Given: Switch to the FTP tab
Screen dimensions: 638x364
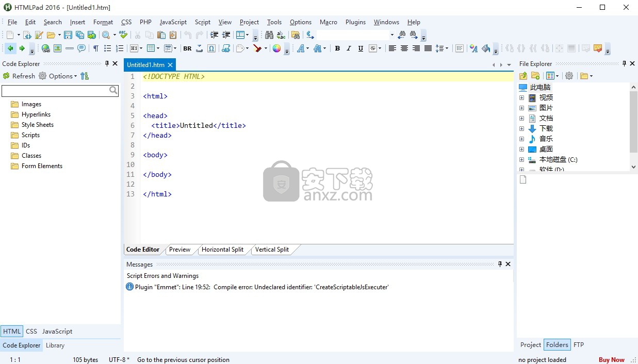Looking at the screenshot, I should pos(579,345).
